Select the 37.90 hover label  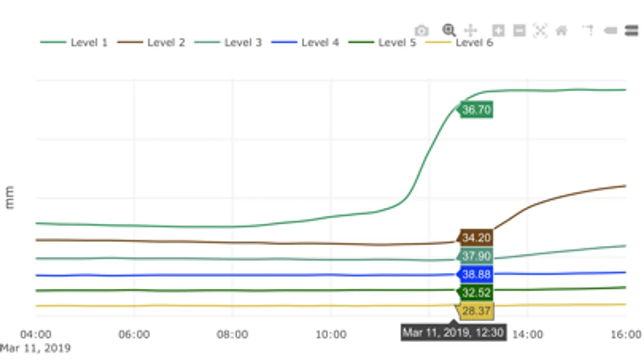click(475, 256)
